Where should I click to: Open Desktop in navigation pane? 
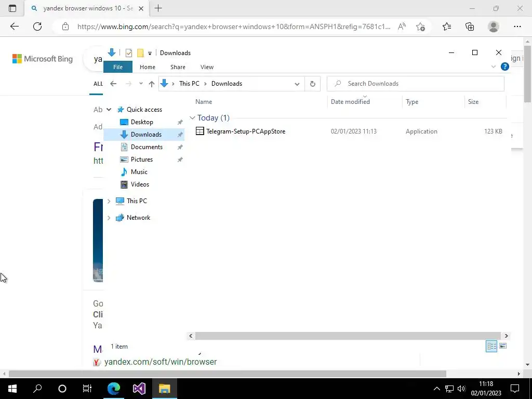coord(142,122)
